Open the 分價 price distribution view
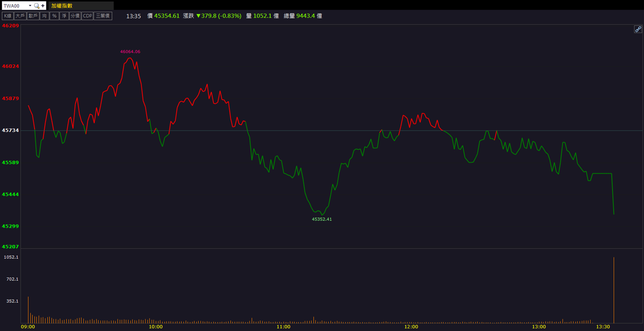 (x=75, y=16)
